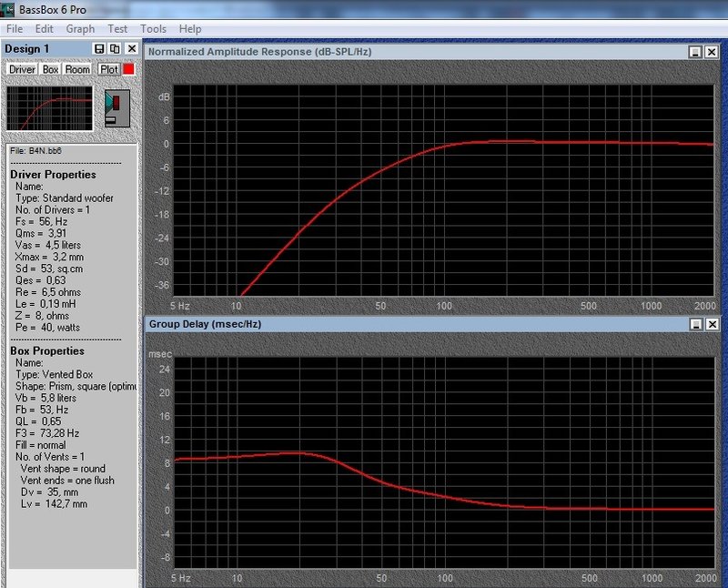Close the Normalized Amplitude Response graph window
728x588 pixels.
tap(712, 53)
